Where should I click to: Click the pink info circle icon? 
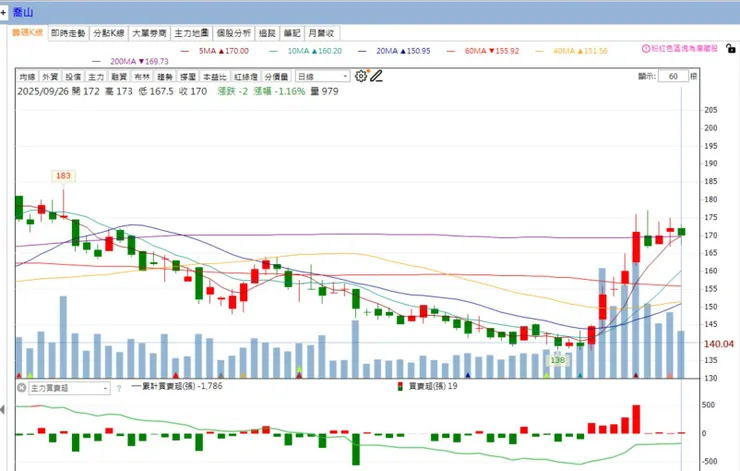click(x=646, y=49)
